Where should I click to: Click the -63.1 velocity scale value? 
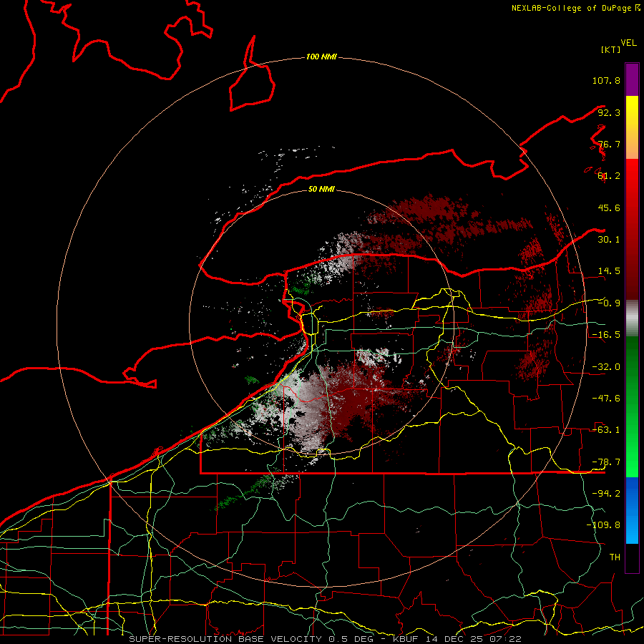click(606, 430)
